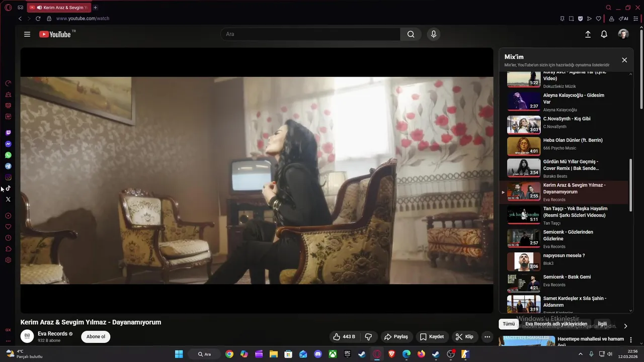This screenshot has width=644, height=362.
Task: Open Discord from the Windows taskbar
Action: [318, 354]
